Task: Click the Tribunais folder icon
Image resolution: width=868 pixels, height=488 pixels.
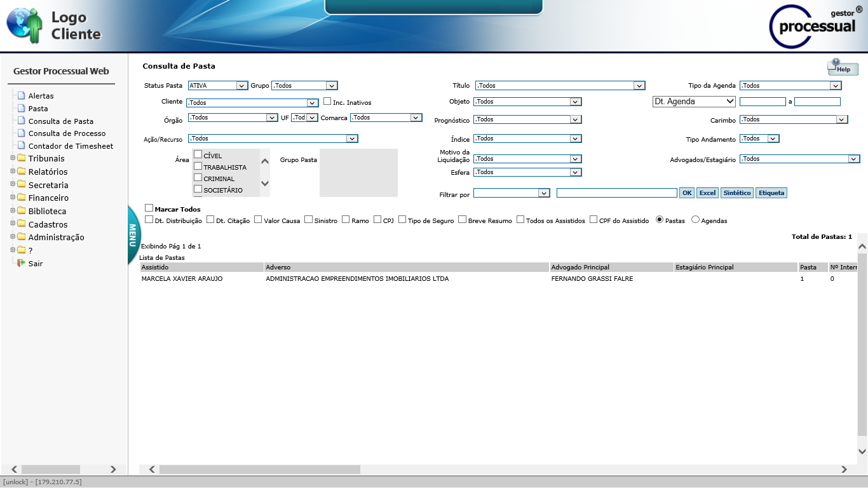Action: click(x=21, y=158)
